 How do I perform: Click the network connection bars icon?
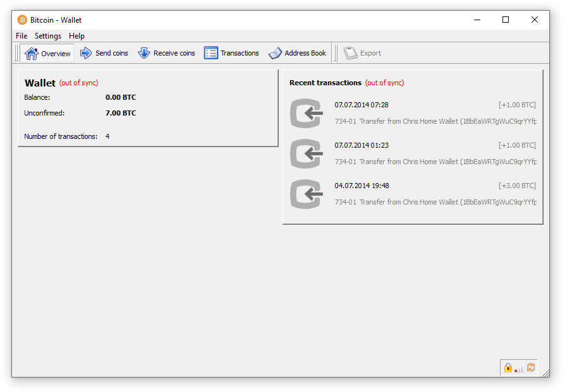pos(519,368)
